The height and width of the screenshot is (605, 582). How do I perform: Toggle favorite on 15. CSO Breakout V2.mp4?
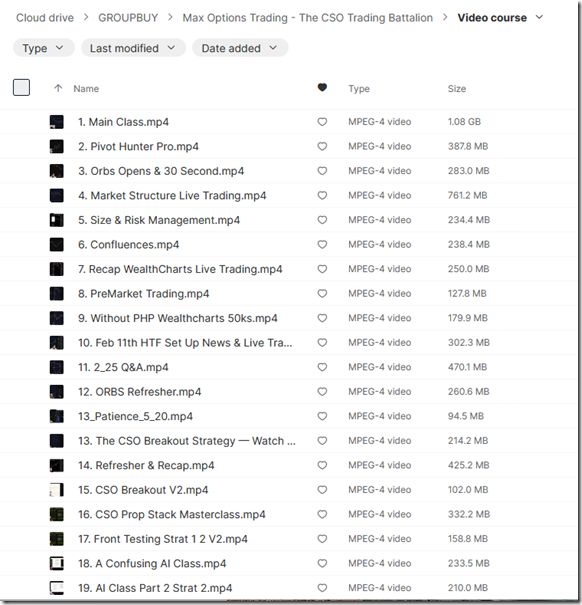pyautogui.click(x=322, y=490)
